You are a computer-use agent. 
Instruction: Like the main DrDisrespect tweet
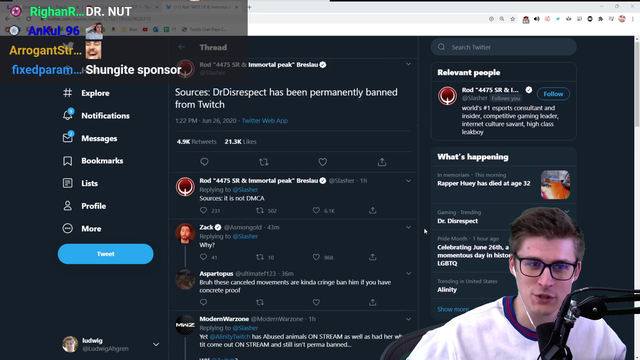pyautogui.click(x=322, y=162)
